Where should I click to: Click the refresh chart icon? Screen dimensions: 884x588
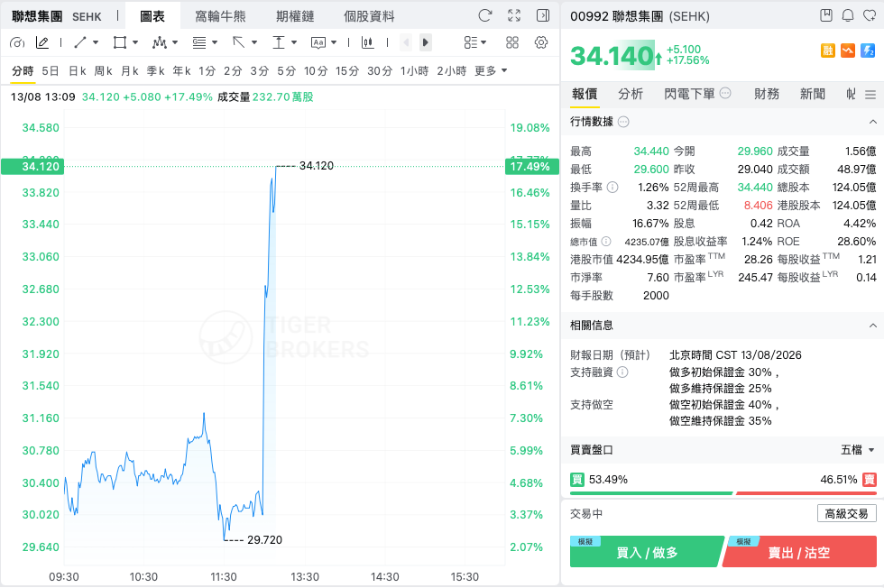pos(485,16)
